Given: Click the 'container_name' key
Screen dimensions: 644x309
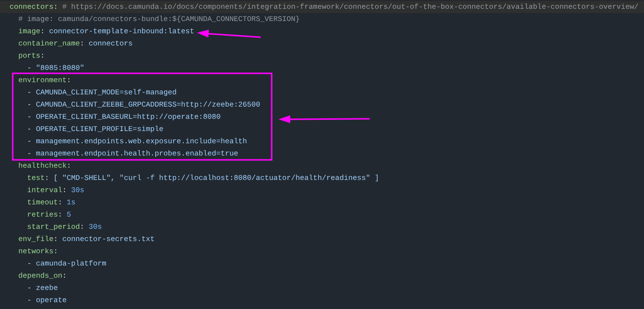Looking at the screenshot, I should 49,44.
